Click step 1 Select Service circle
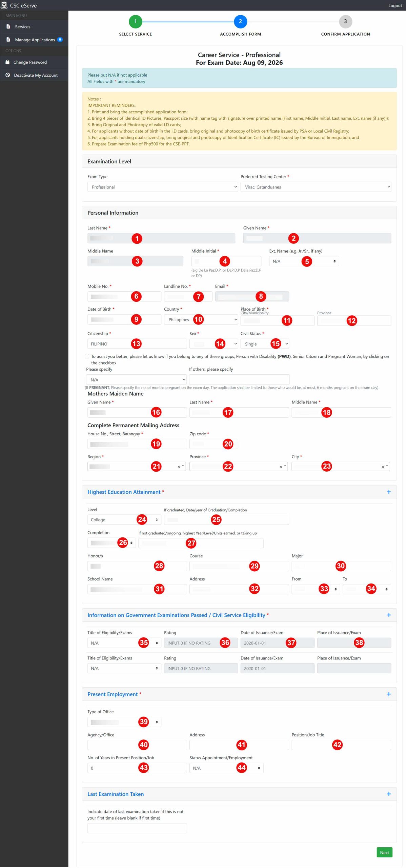Image resolution: width=406 pixels, height=868 pixels. [x=136, y=21]
